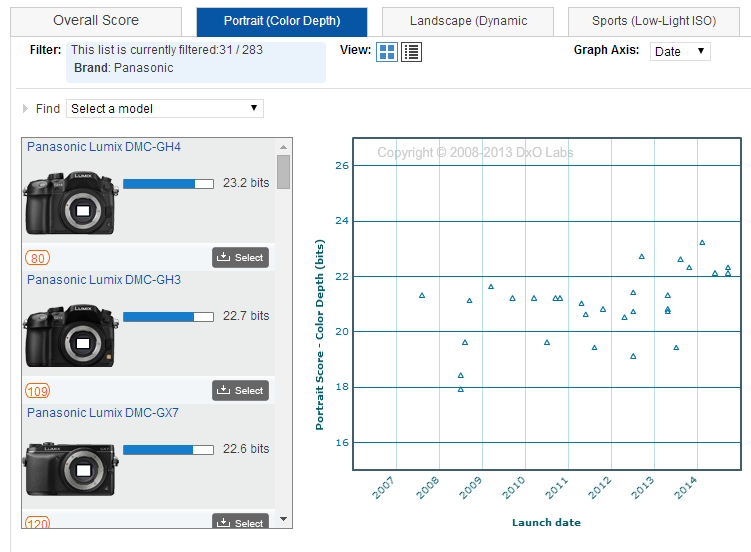Screen dimensions: 751x552
Task: Click the earliest data point near 2007
Action: pyautogui.click(x=422, y=295)
